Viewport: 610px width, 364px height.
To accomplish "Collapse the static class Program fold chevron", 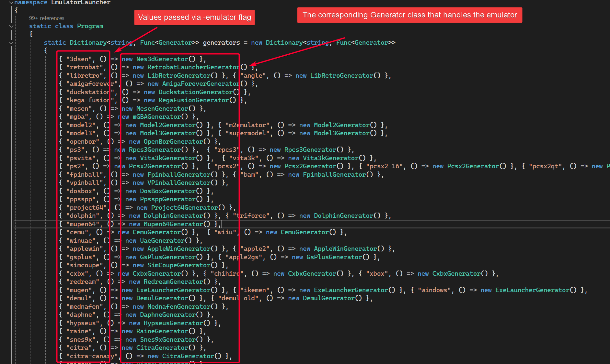I will (x=11, y=26).
